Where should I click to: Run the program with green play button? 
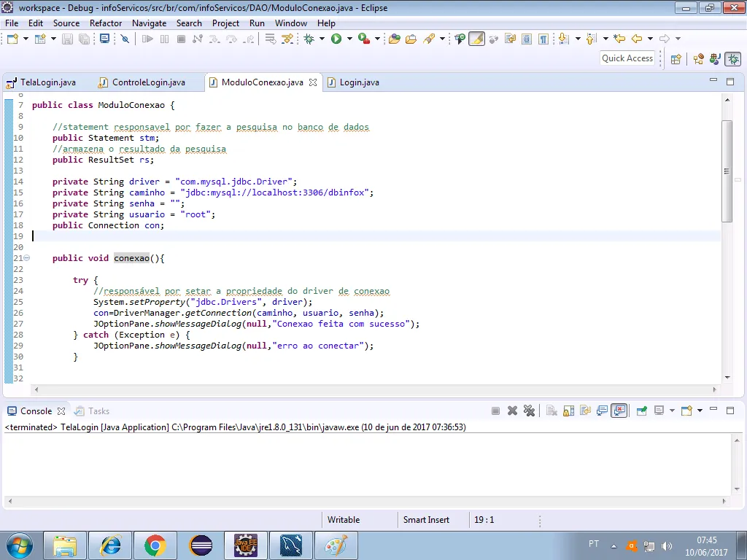pyautogui.click(x=336, y=39)
